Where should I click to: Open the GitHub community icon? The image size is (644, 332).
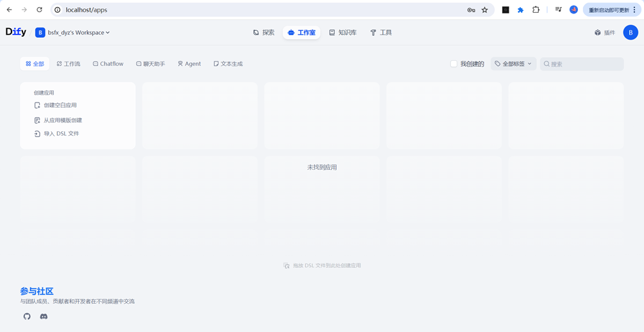(27, 317)
